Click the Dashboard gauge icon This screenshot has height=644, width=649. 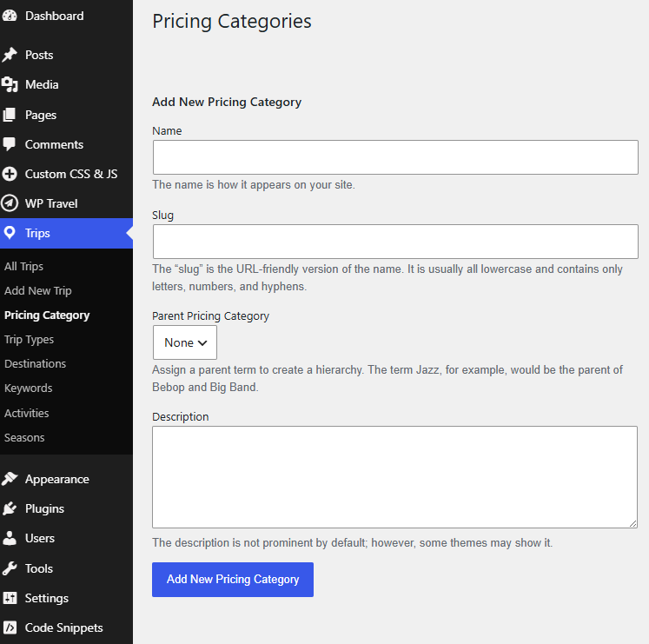[x=10, y=16]
